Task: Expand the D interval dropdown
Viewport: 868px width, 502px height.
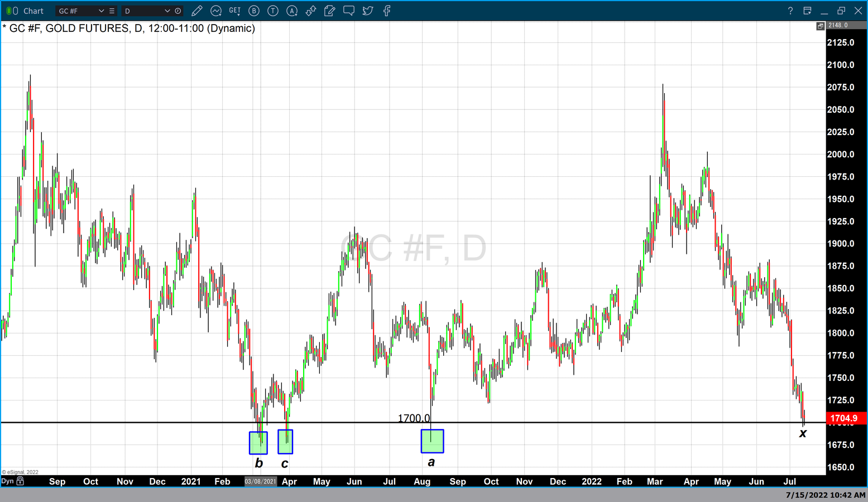Action: click(x=167, y=11)
